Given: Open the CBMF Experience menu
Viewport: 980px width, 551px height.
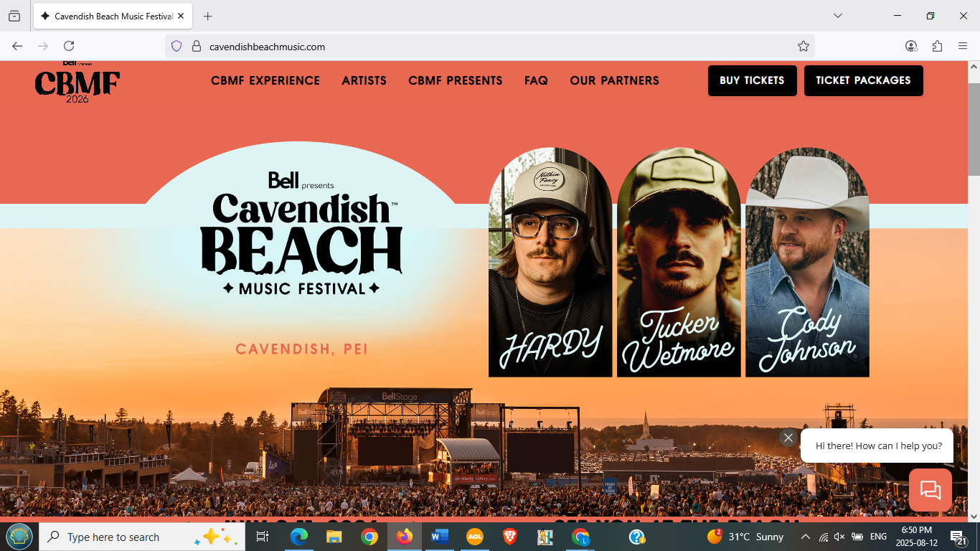Looking at the screenshot, I should 265,80.
